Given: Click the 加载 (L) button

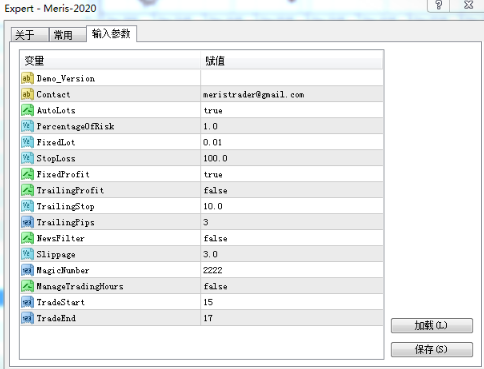Looking at the screenshot, I should pyautogui.click(x=432, y=326).
